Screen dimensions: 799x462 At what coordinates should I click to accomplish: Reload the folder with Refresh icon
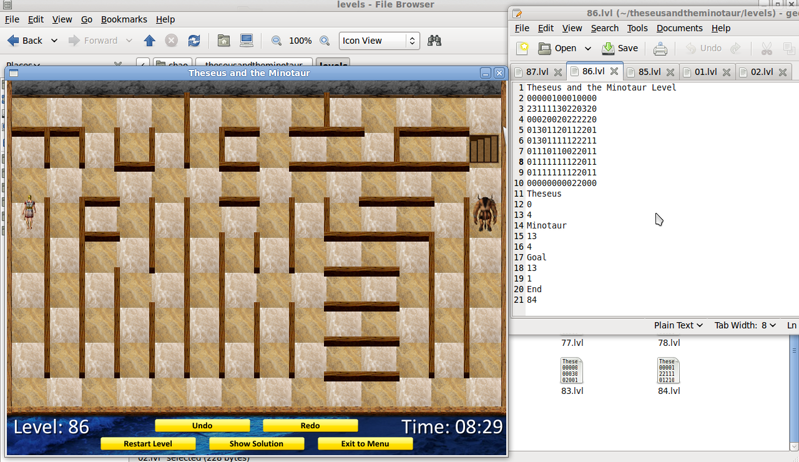click(x=194, y=41)
